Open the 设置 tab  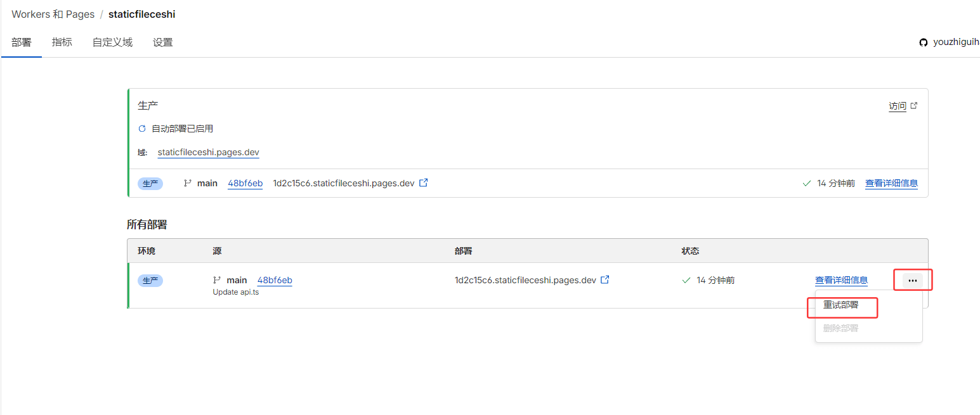point(163,42)
